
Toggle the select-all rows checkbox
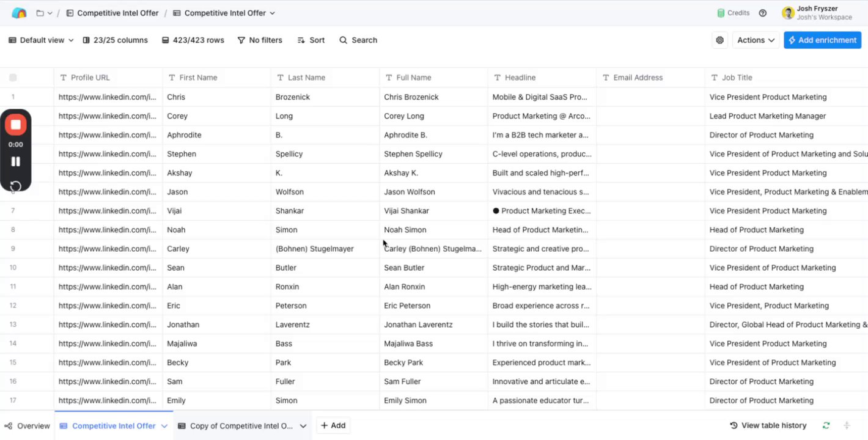click(13, 78)
